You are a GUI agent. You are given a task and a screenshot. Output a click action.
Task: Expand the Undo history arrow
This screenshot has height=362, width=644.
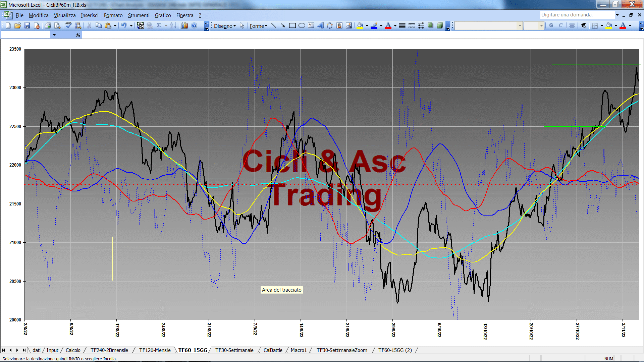coord(131,25)
